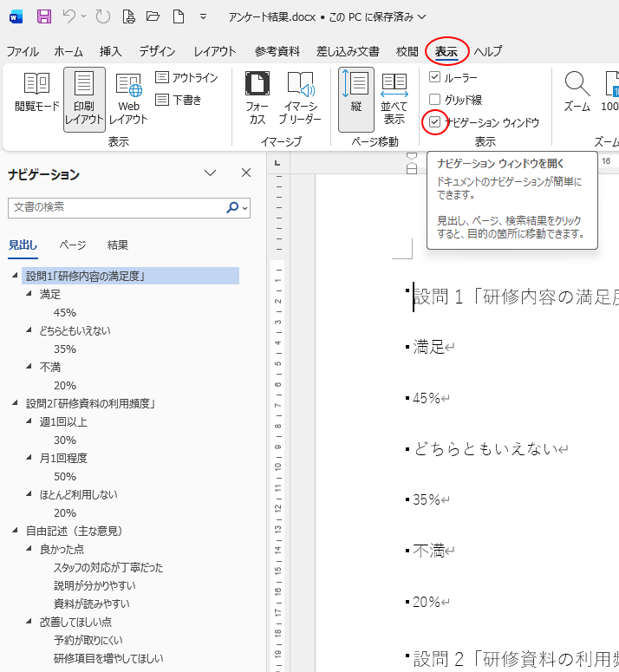Enable the グリッド線 checkbox
This screenshot has width=619, height=672.
pyautogui.click(x=435, y=100)
